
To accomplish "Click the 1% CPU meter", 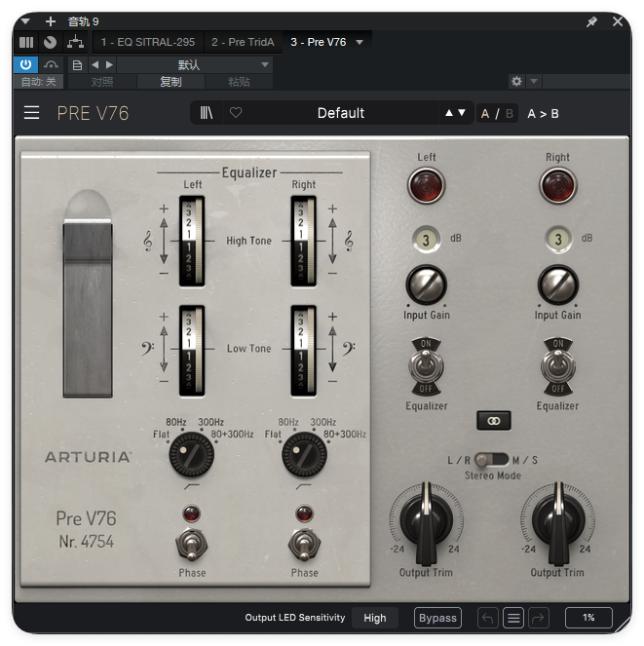I will (x=588, y=618).
